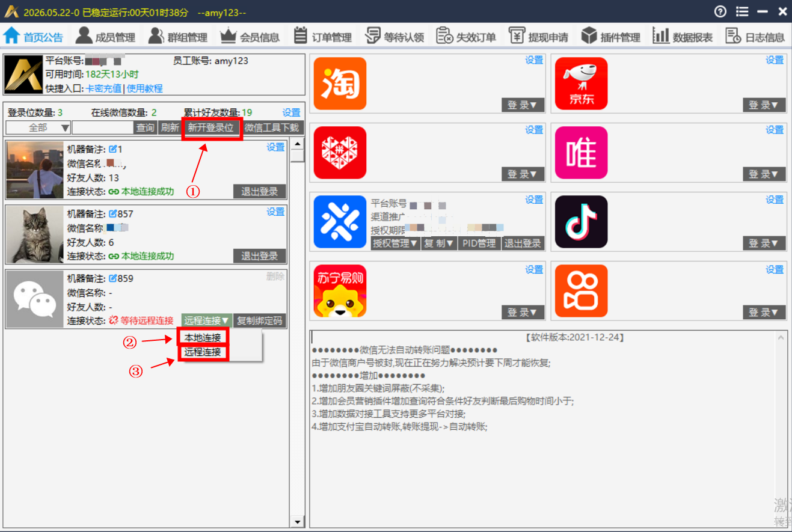Viewport: 792px width, 532px height.
Task: Expand the 授权管理 dropdown
Action: tap(395, 243)
